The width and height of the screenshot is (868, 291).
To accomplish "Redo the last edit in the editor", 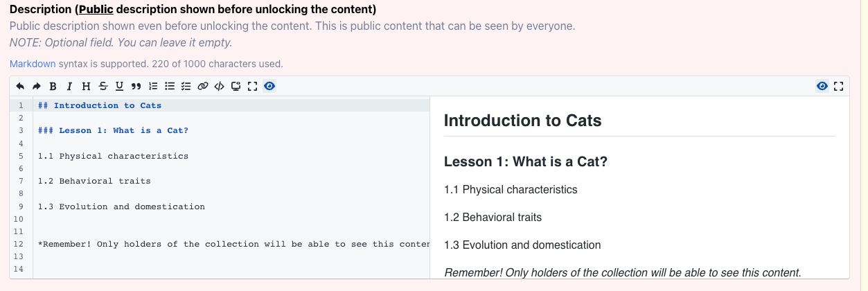I will [x=36, y=87].
